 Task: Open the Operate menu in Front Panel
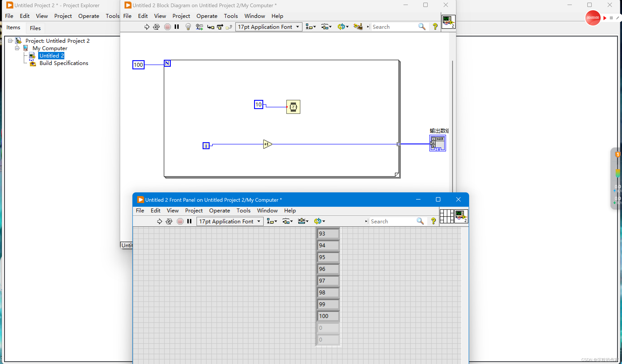219,210
